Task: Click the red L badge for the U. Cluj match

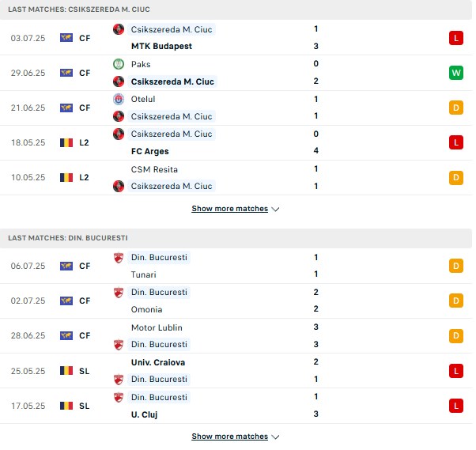Action: click(456, 406)
